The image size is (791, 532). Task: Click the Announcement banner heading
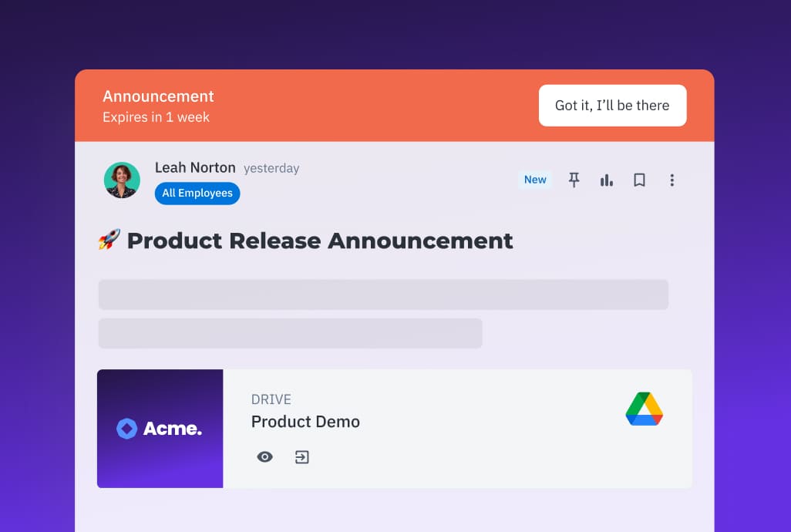pyautogui.click(x=158, y=96)
